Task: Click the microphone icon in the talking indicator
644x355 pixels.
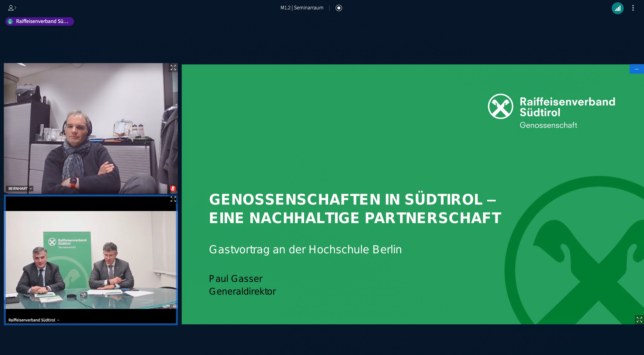Action: pos(10,21)
